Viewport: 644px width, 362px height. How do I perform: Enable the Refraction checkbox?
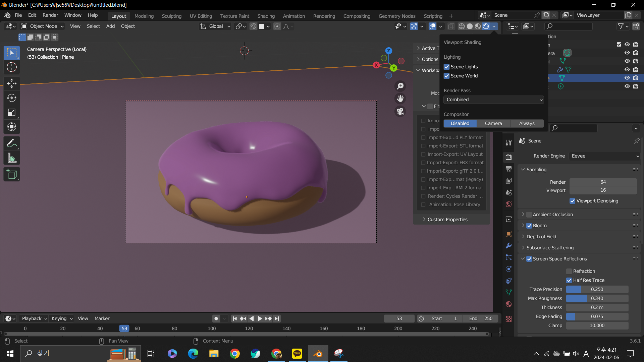click(569, 271)
